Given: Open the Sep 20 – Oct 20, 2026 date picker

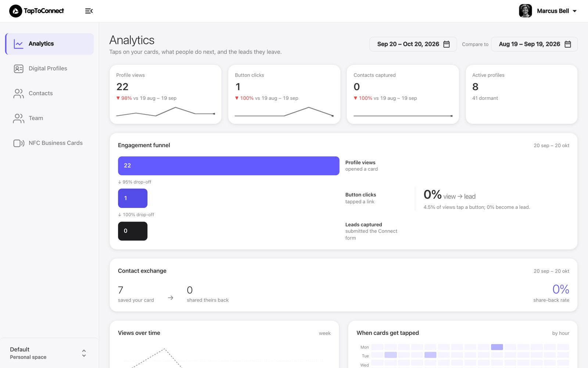Looking at the screenshot, I should pos(413,44).
